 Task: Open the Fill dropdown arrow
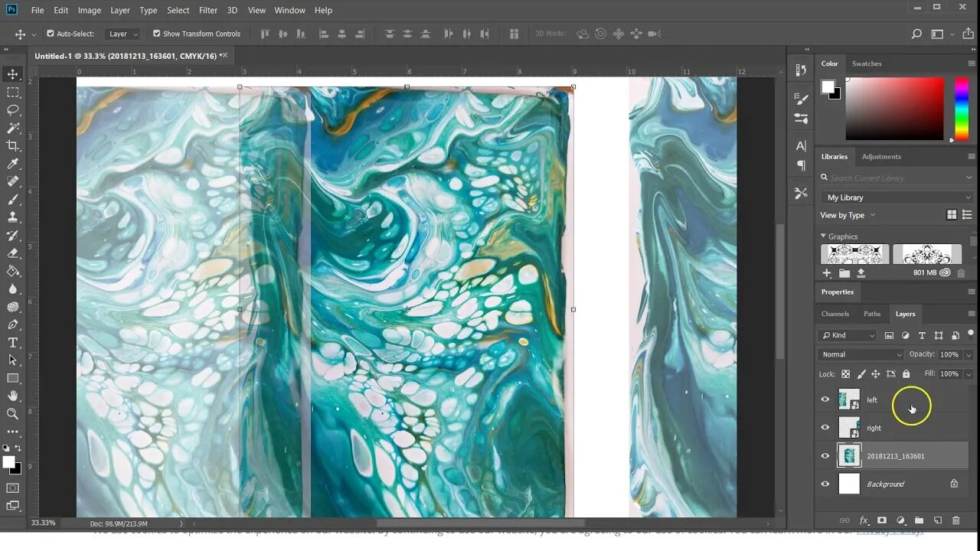coord(969,374)
